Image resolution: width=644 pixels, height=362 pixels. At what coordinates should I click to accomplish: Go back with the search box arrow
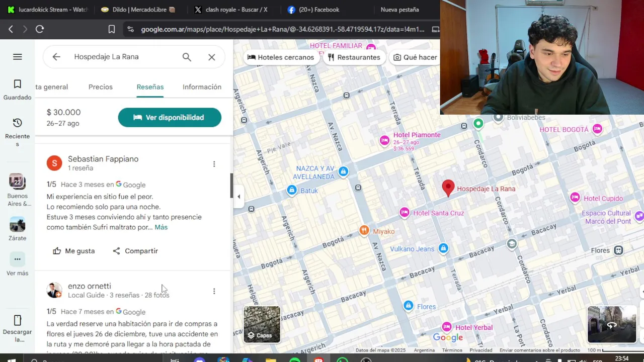[56, 57]
